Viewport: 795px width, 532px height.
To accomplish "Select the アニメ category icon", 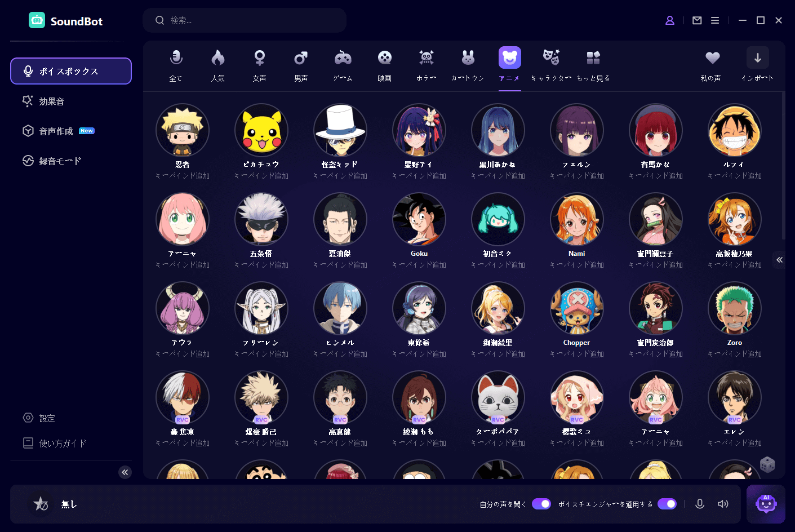I will click(510, 57).
